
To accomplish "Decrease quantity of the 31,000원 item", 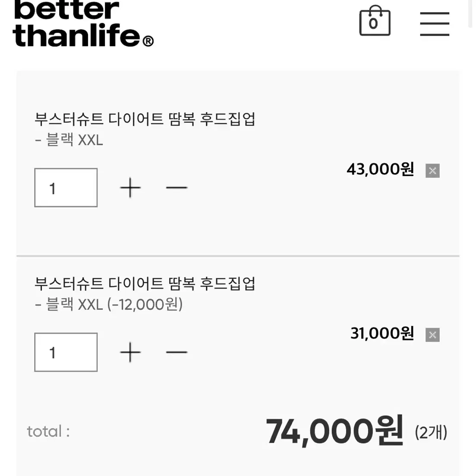I will point(177,352).
